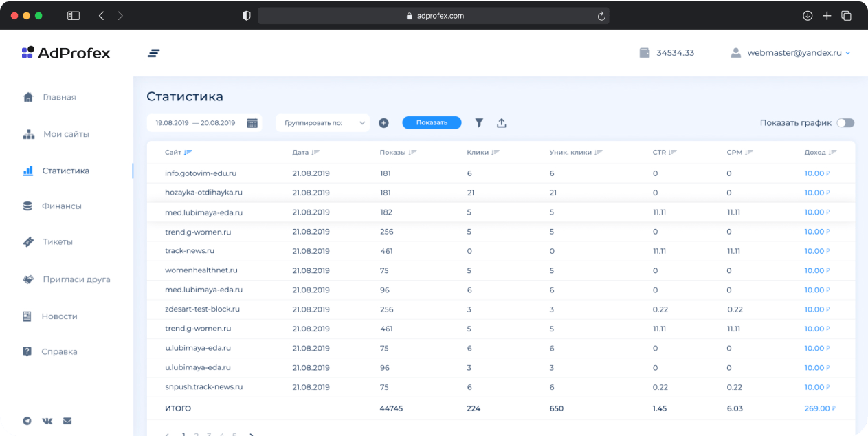Click total CTR value 1.45
The image size is (868, 436).
660,408
